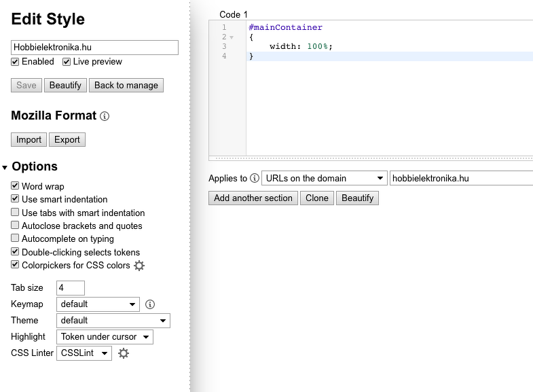Disable the Live preview checkbox
Image resolution: width=533 pixels, height=392 pixels.
(x=67, y=62)
